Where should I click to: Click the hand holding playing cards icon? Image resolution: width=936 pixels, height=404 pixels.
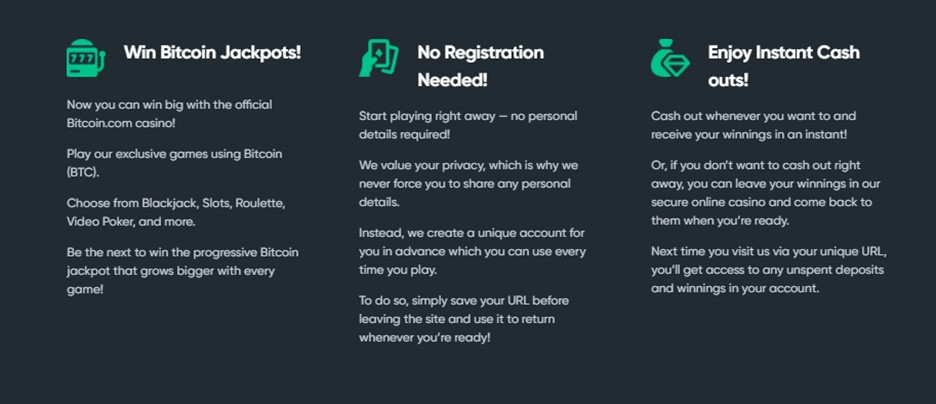click(x=378, y=58)
